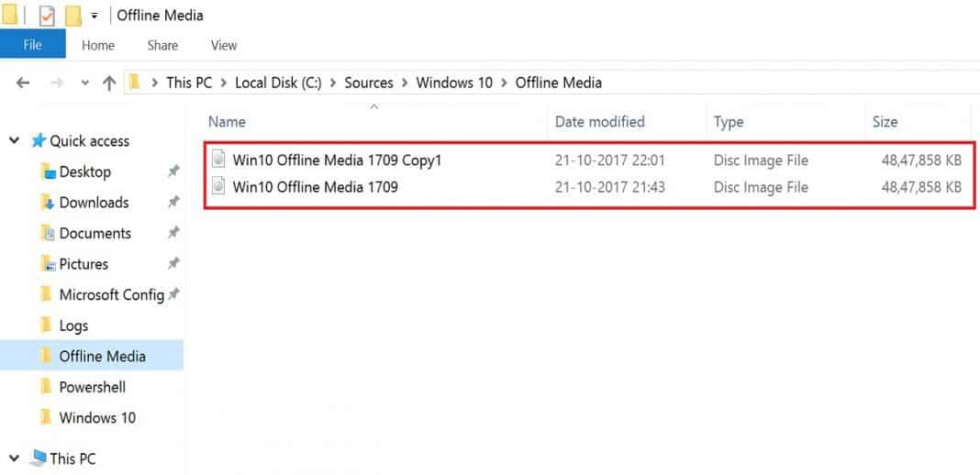This screenshot has width=980, height=475.
Task: Click the This PC computer icon
Action: click(x=39, y=458)
